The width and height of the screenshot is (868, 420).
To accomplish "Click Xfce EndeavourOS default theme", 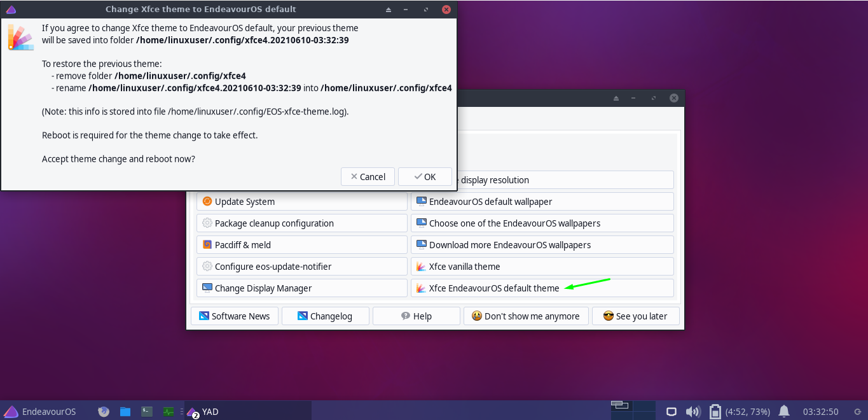I will (x=542, y=288).
